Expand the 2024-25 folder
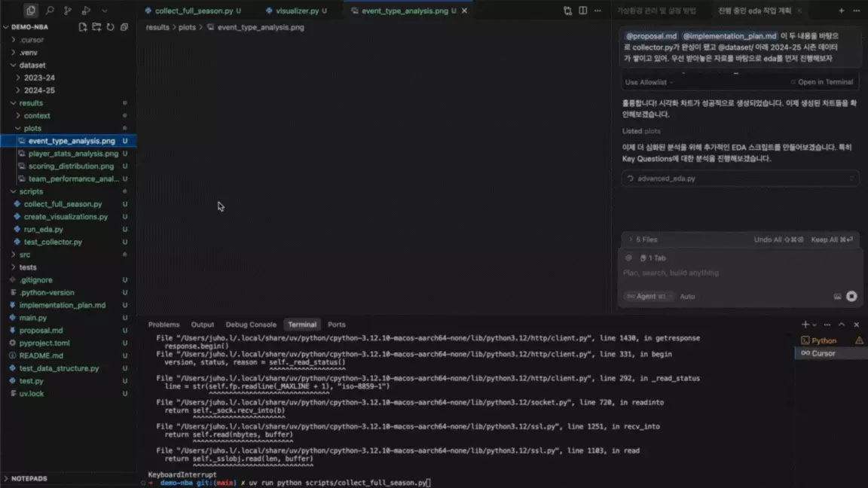This screenshot has height=488, width=868. 18,90
